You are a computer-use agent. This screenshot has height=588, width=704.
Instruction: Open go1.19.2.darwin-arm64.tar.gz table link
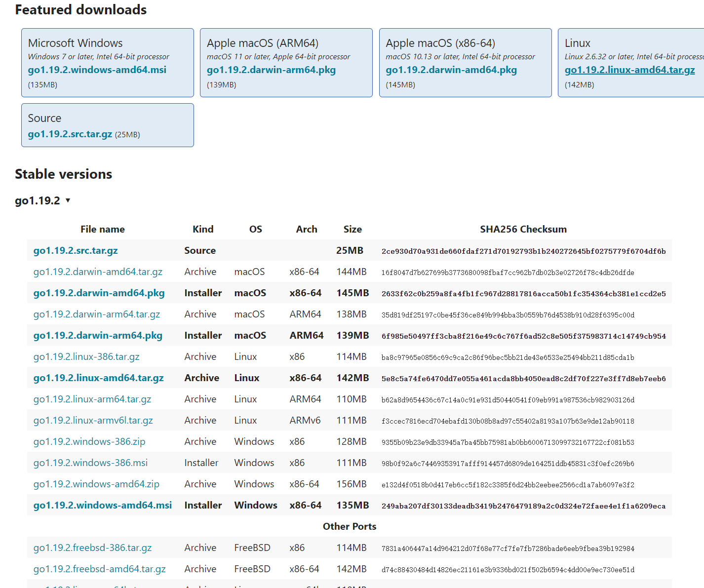click(x=97, y=314)
